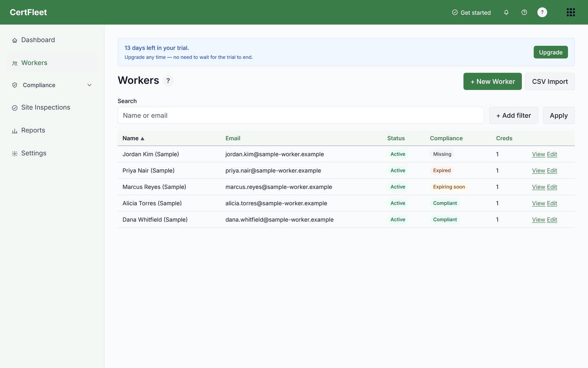Click the Missing compliance badge
Viewport: 588px width, 368px height.
(442, 154)
